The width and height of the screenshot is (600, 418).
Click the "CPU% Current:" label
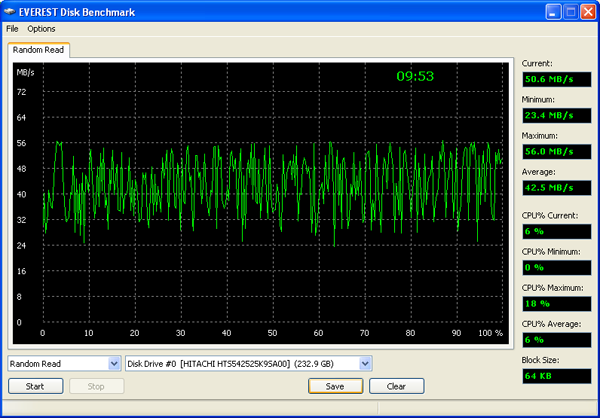point(550,216)
